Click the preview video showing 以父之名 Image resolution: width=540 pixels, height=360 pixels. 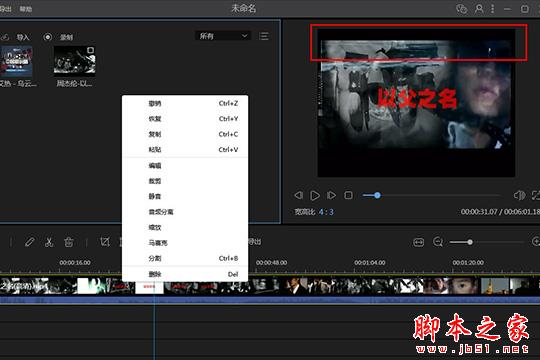[x=416, y=103]
